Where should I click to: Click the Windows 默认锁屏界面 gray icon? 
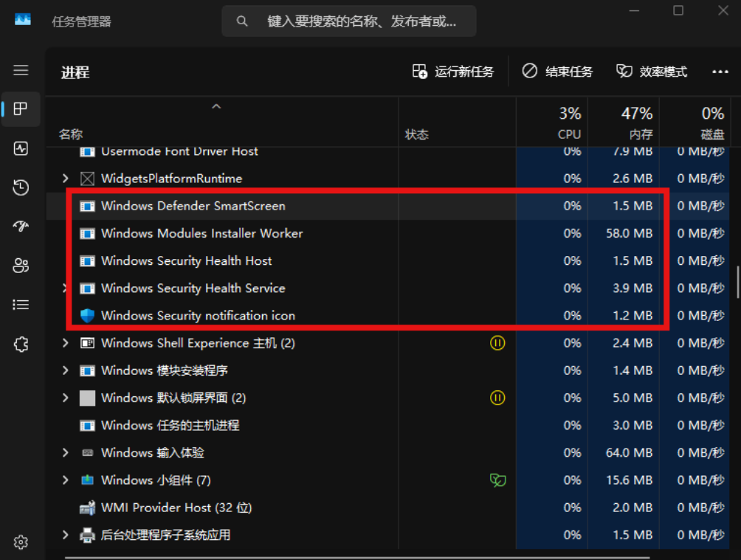87,398
